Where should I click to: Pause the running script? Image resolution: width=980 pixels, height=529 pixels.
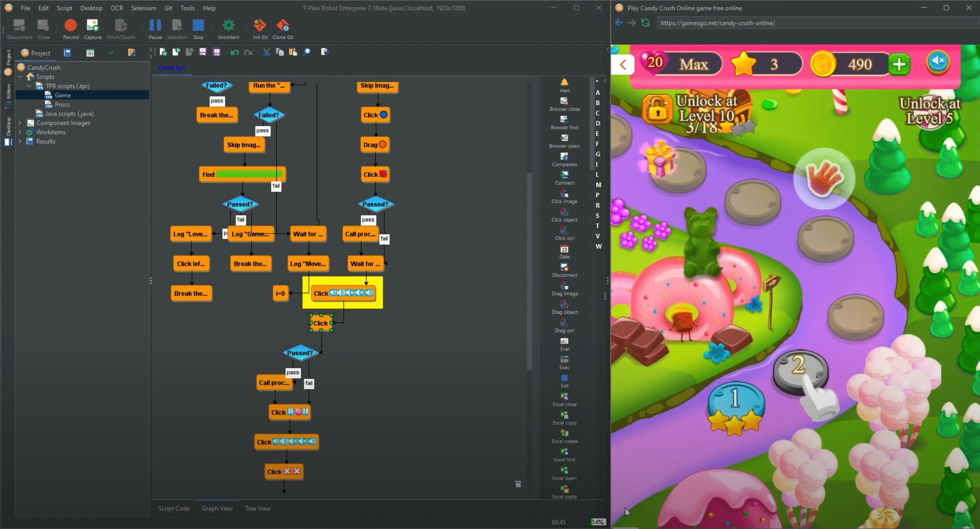[x=155, y=29]
